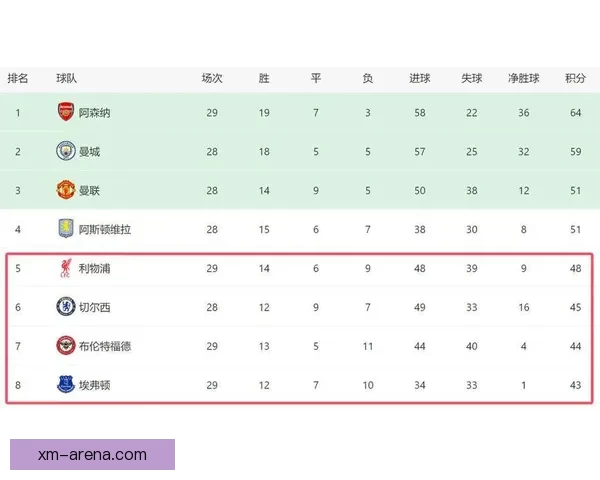The width and height of the screenshot is (600, 480).
Task: Click the 净胜球 goal difference header
Action: (x=523, y=78)
